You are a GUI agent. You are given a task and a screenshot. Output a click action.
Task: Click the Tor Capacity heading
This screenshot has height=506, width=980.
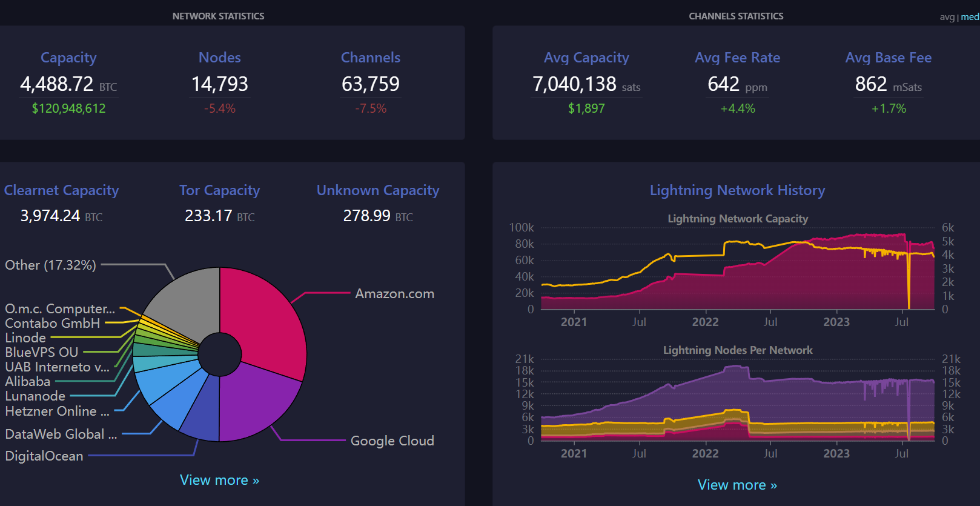point(219,190)
